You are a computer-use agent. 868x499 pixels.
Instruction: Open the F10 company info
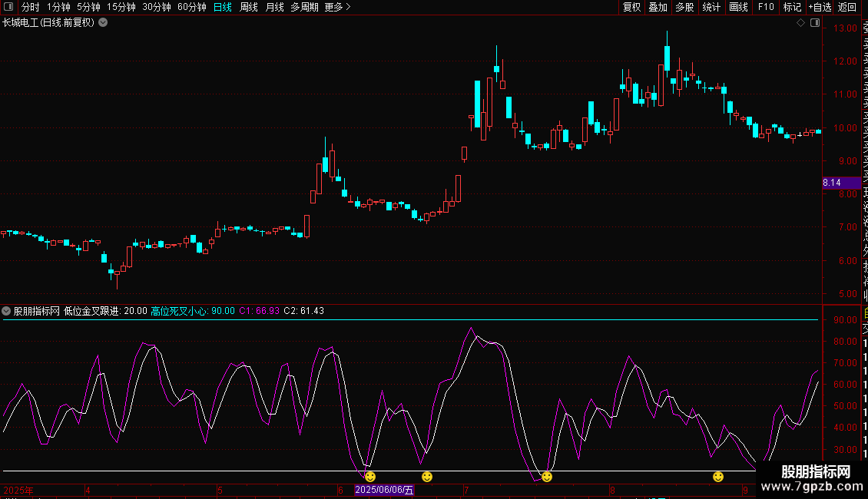(766, 7)
